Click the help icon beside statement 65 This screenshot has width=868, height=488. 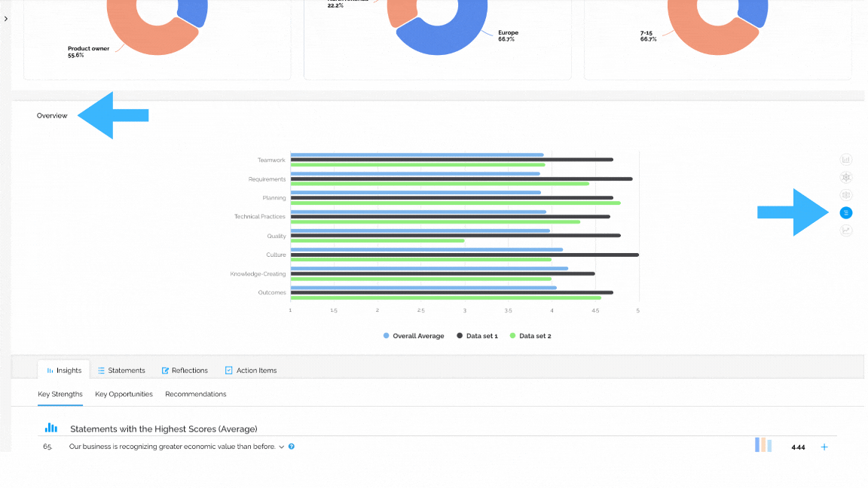[x=291, y=447]
